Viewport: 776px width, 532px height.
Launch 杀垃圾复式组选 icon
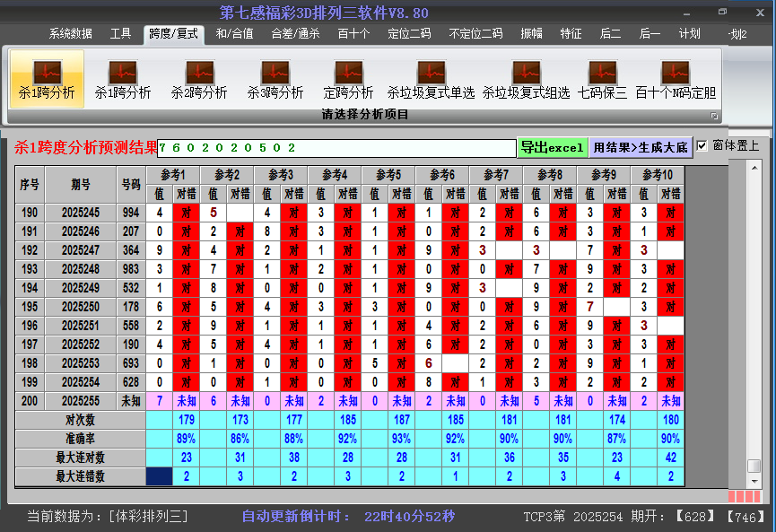pyautogui.click(x=526, y=79)
